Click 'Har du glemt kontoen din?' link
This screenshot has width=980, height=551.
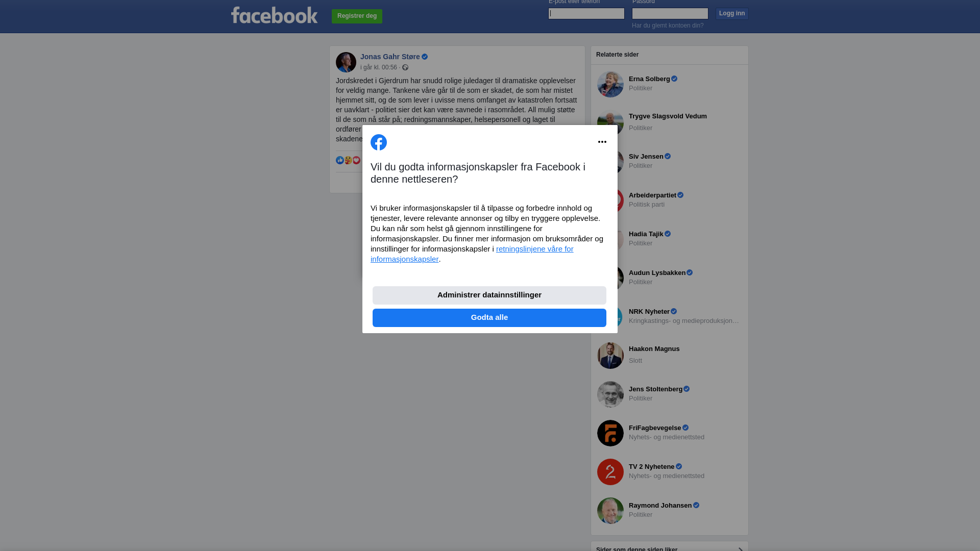[668, 26]
